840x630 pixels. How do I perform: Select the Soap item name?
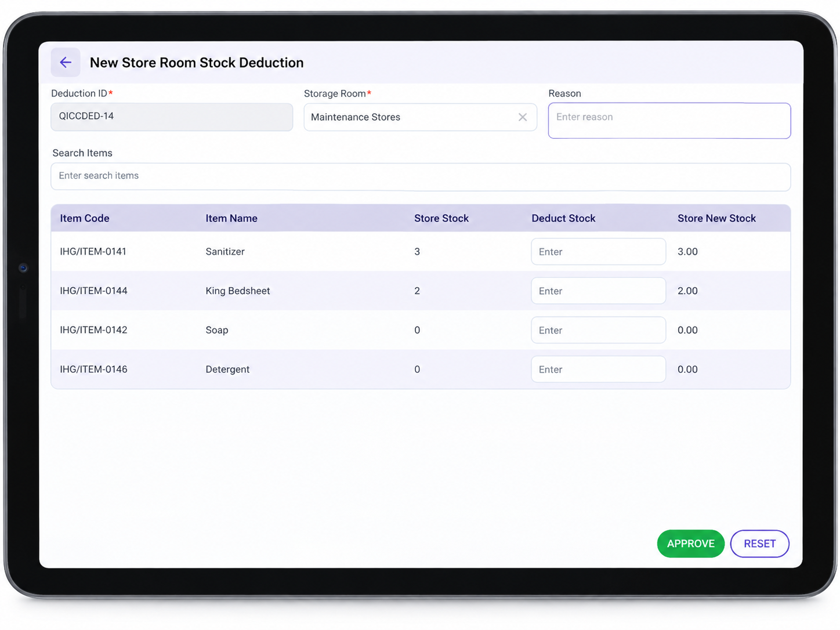(217, 330)
